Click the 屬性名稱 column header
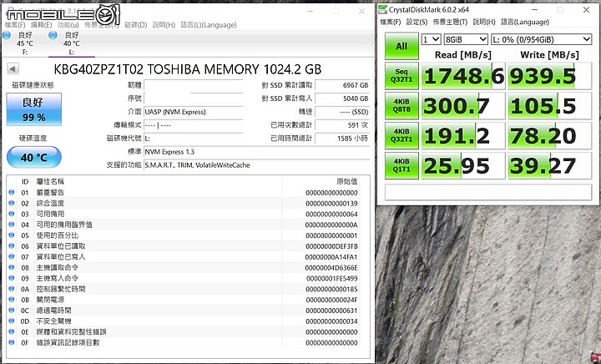The height and width of the screenshot is (364, 601). point(50,181)
